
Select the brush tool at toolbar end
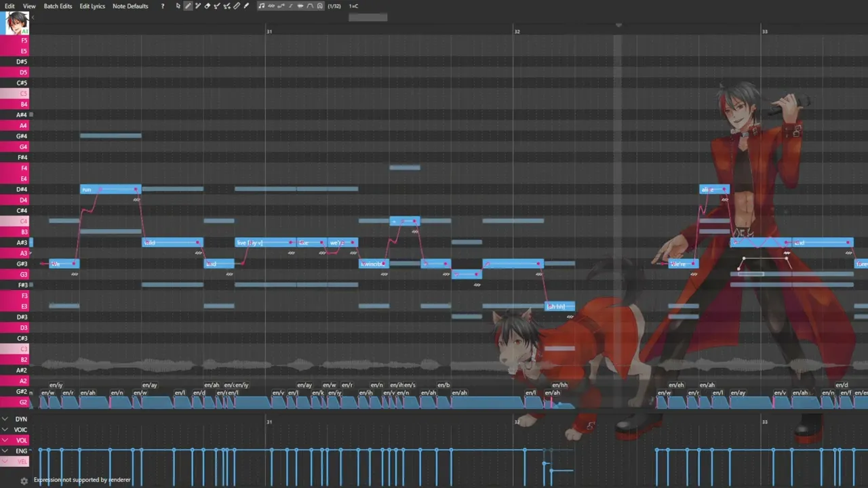[x=246, y=6]
